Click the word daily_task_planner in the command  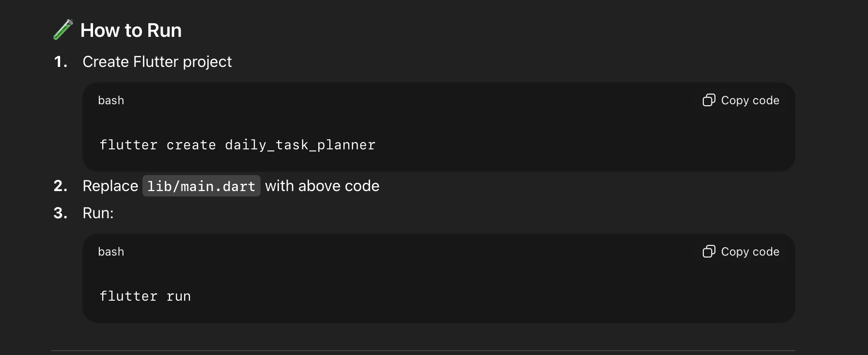tap(300, 145)
